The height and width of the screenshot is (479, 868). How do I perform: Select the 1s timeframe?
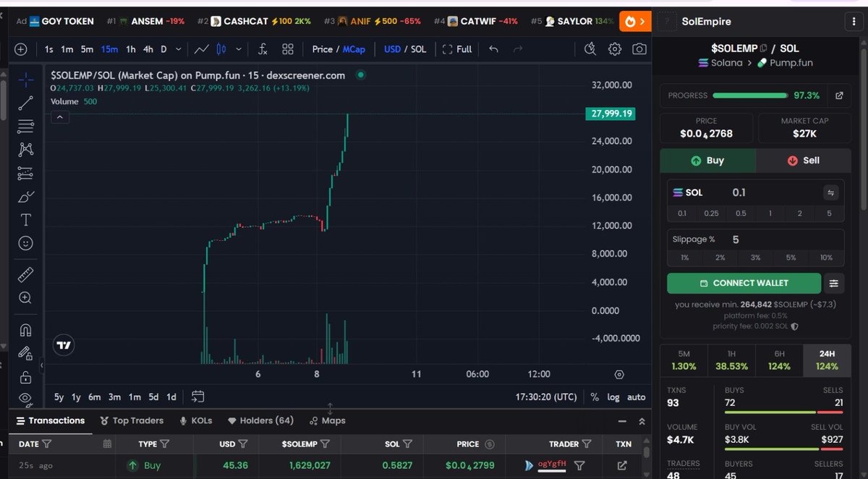coord(48,49)
